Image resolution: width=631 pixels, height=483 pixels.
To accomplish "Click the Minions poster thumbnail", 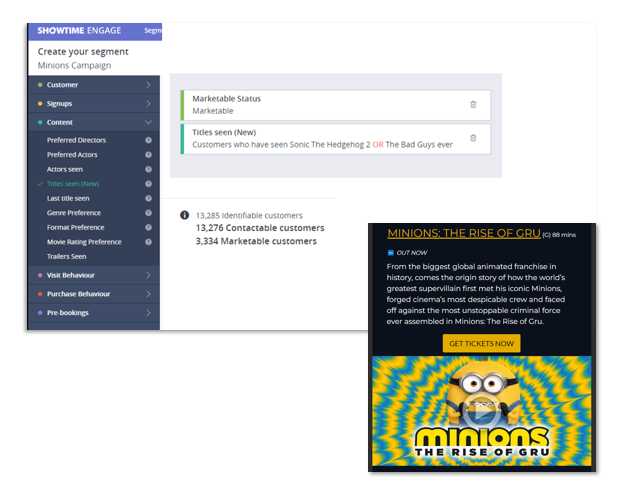I will 482,411.
